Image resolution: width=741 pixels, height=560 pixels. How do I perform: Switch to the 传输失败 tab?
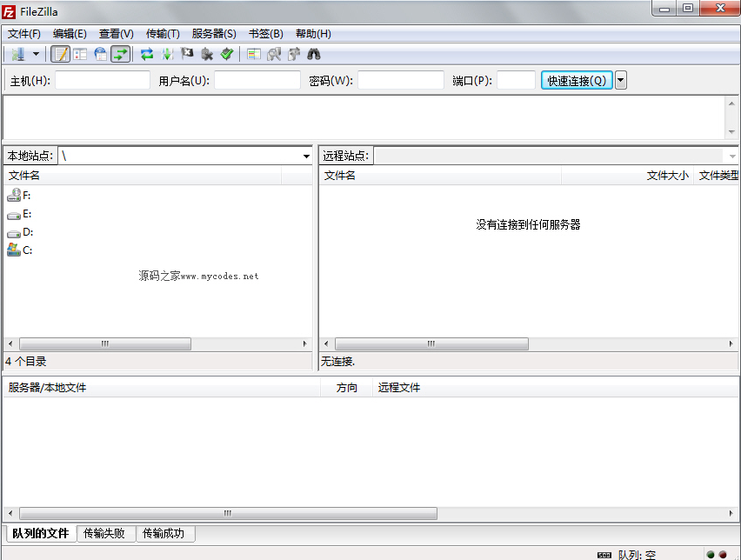tap(106, 533)
